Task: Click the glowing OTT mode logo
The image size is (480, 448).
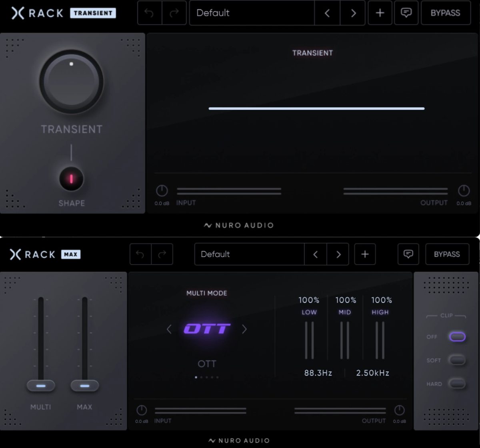Action: click(x=207, y=329)
